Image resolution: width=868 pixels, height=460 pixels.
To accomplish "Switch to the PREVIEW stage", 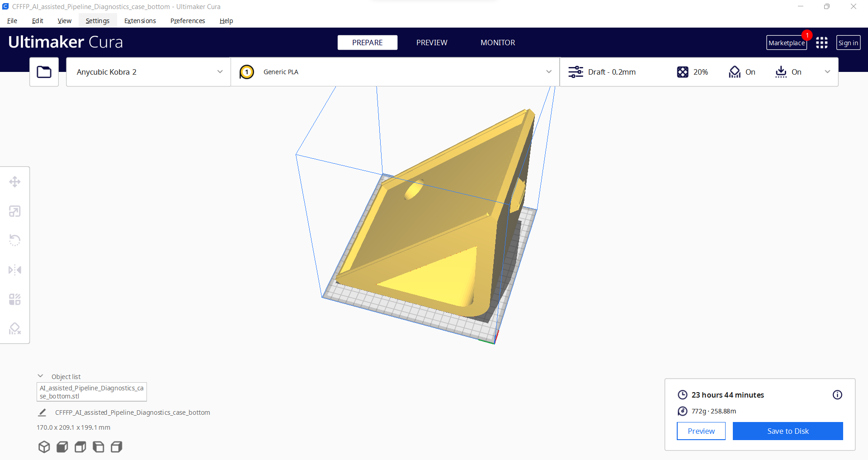I will 432,43.
